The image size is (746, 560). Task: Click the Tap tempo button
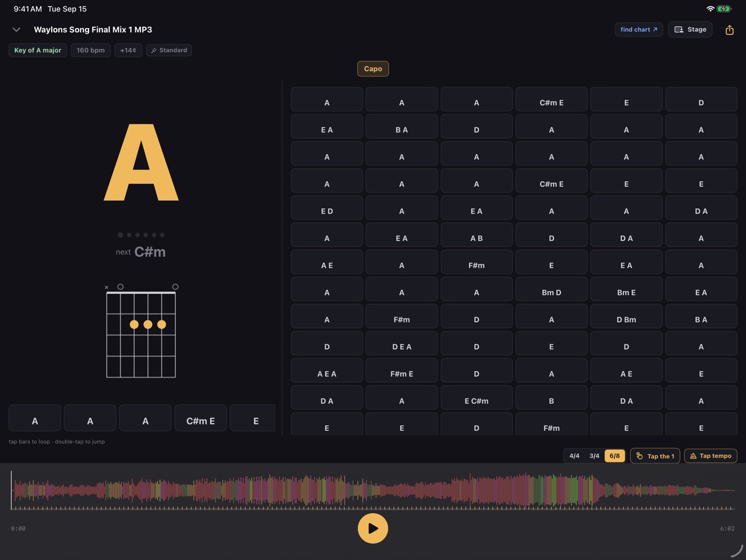(x=711, y=456)
